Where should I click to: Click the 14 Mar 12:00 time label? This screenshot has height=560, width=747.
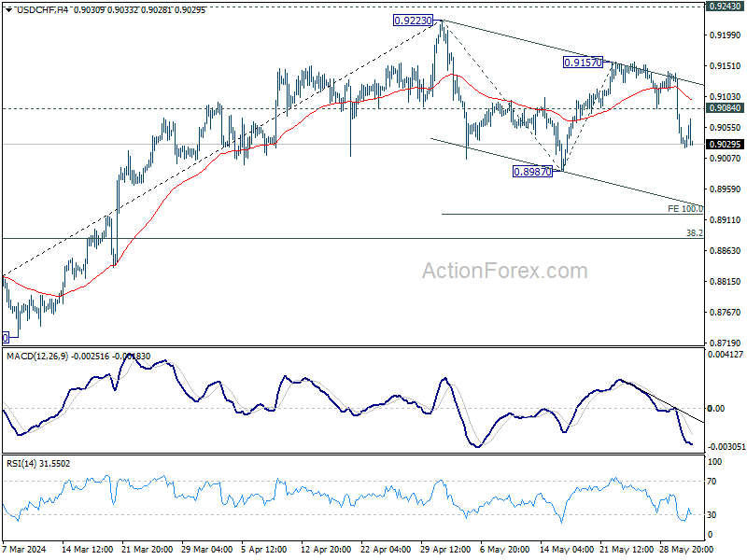(x=87, y=549)
